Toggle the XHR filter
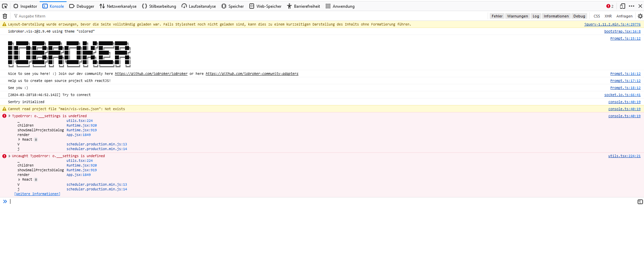The width and height of the screenshot is (644, 278). pyautogui.click(x=608, y=16)
